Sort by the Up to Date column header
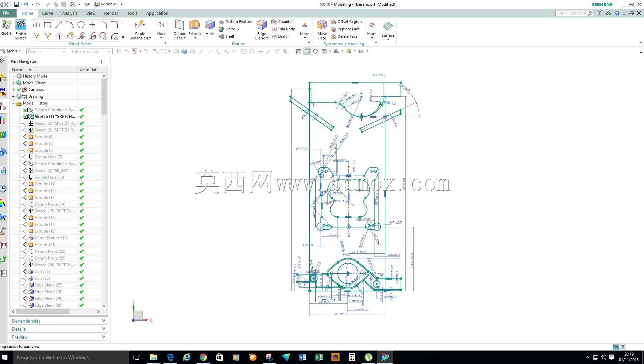This screenshot has width=644, height=364. [x=89, y=70]
